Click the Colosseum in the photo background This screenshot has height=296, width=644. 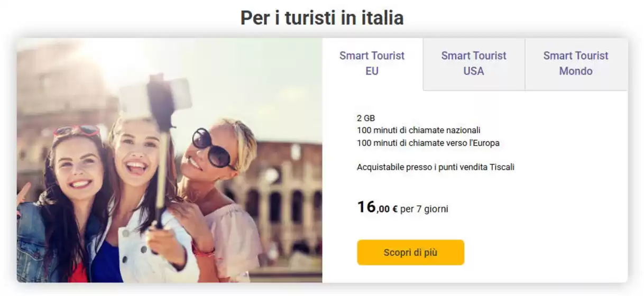point(280,196)
